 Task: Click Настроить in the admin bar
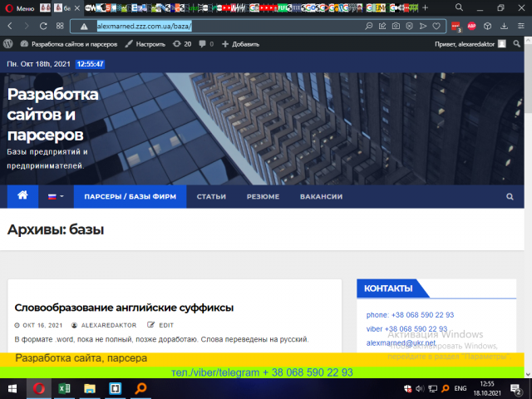pos(145,44)
